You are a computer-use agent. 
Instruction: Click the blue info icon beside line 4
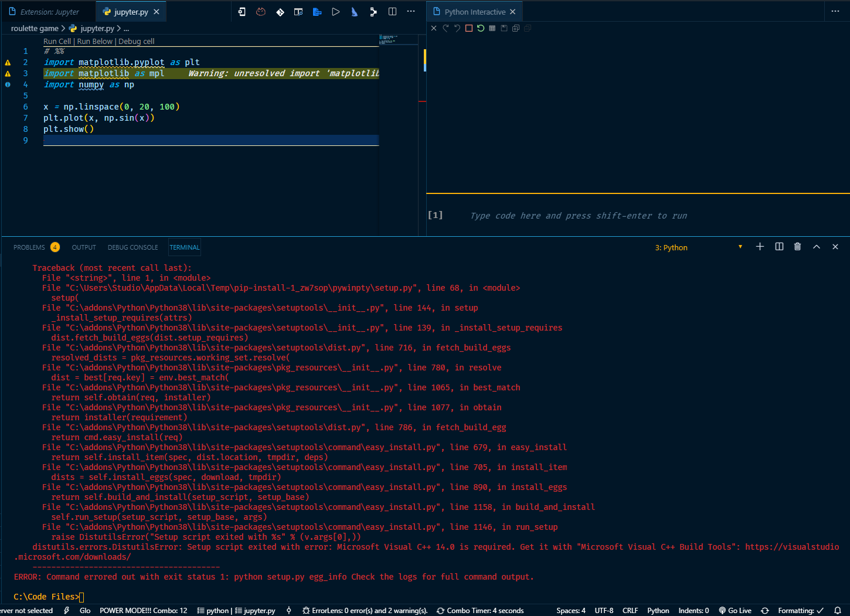(8, 84)
